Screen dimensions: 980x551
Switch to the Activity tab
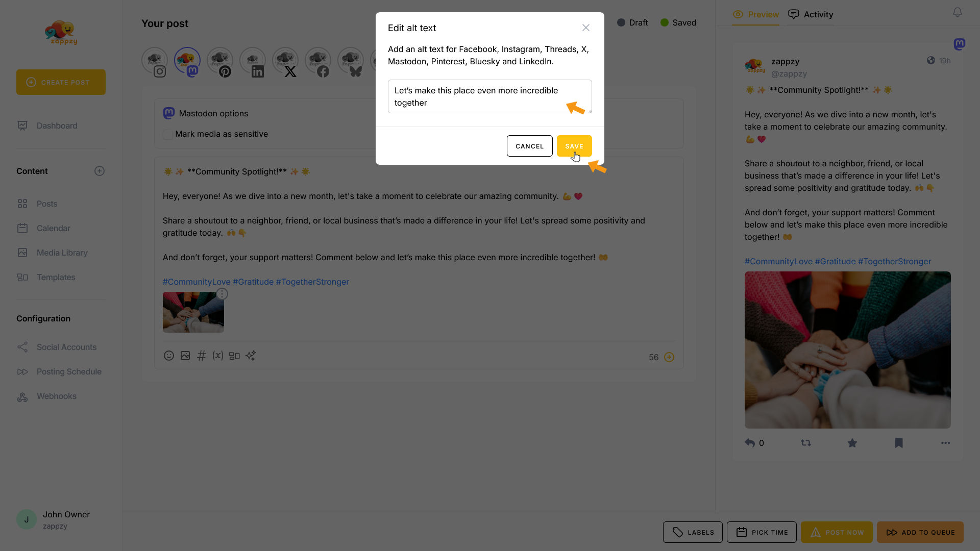tap(811, 14)
